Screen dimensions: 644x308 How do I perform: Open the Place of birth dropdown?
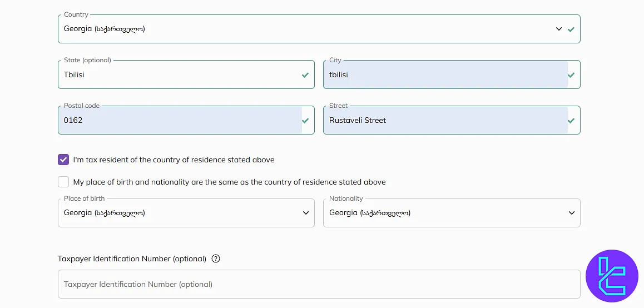[x=186, y=213]
